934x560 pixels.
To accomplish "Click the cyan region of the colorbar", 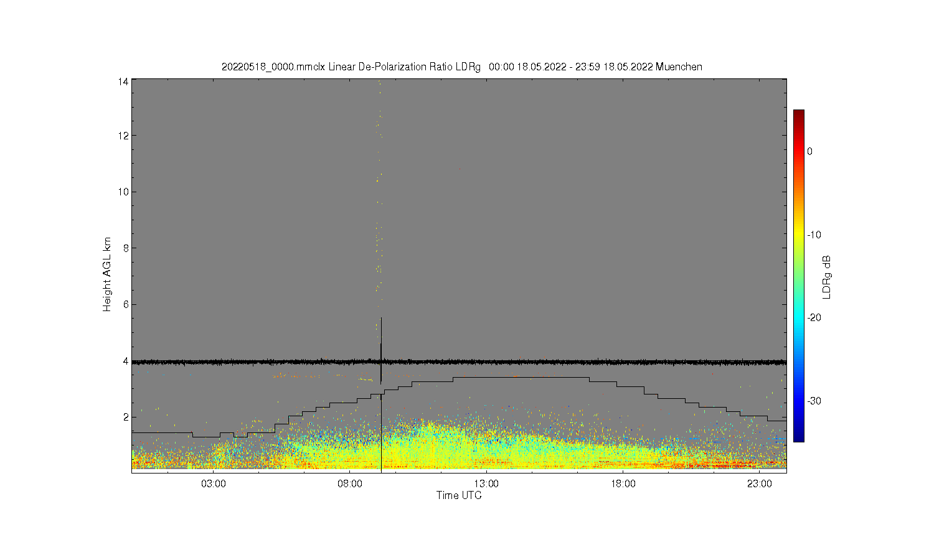I will point(798,317).
